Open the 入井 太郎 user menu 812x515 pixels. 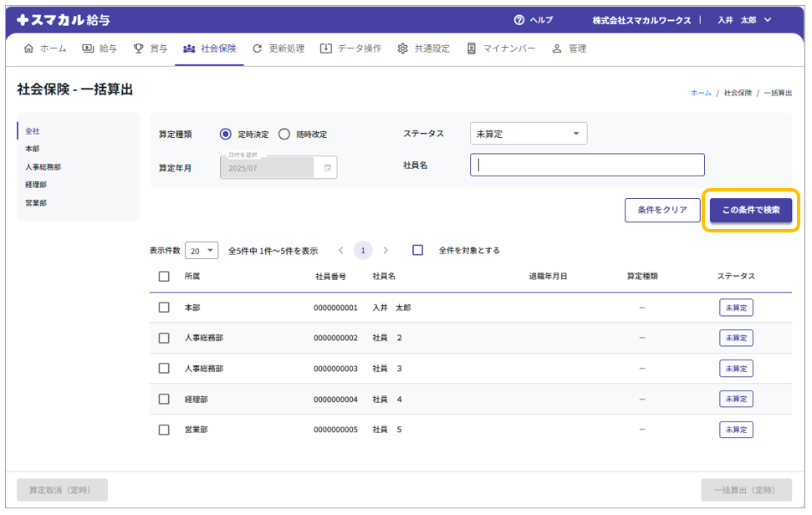[744, 19]
